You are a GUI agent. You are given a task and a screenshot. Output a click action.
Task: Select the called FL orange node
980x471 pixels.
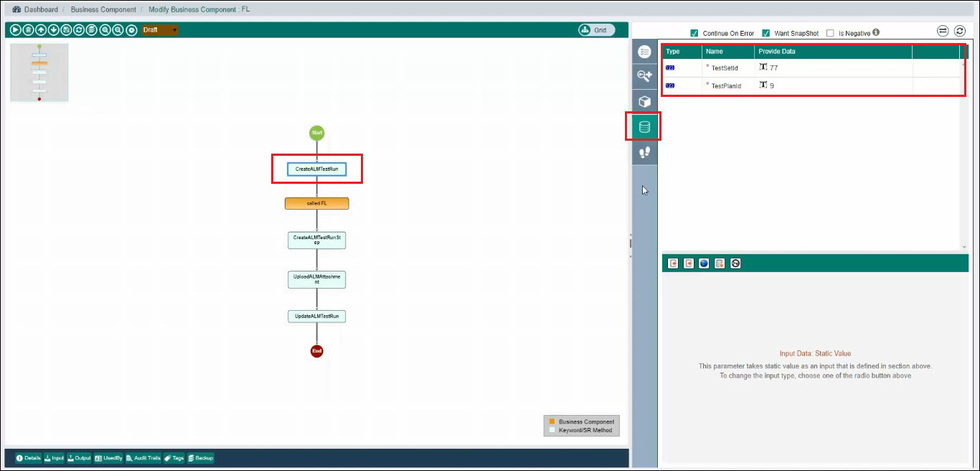[316, 204]
